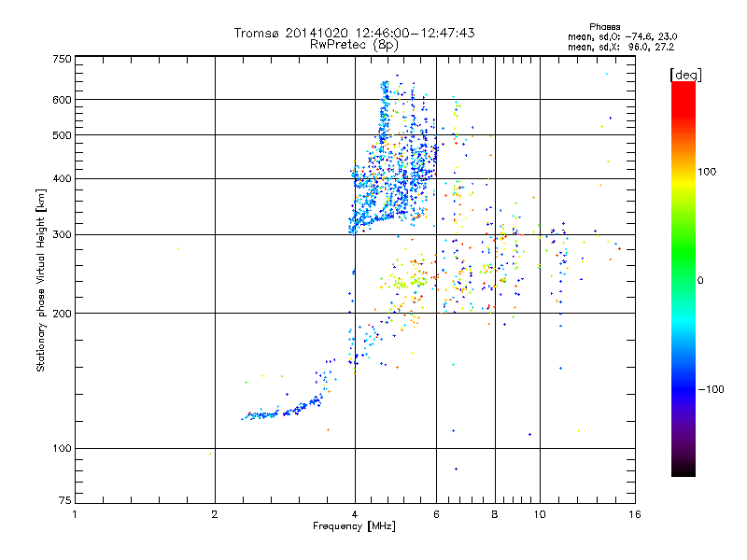Click the "Frequency [MHz]" axis label
The height and width of the screenshot is (560, 747).
point(354,526)
